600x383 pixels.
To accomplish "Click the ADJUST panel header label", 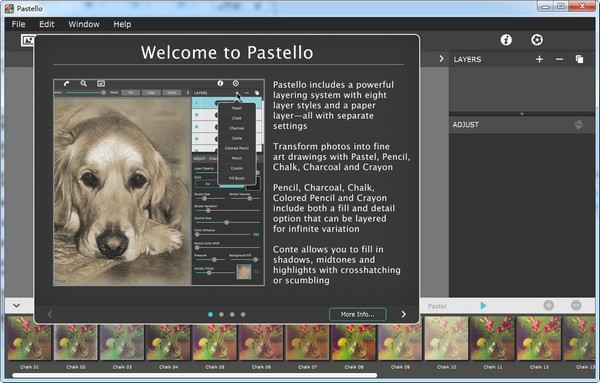I will coord(465,125).
